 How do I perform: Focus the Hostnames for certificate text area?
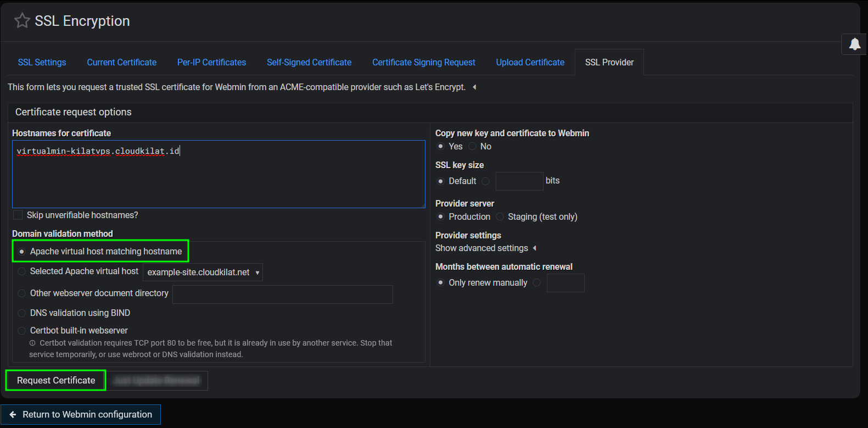[x=219, y=174]
